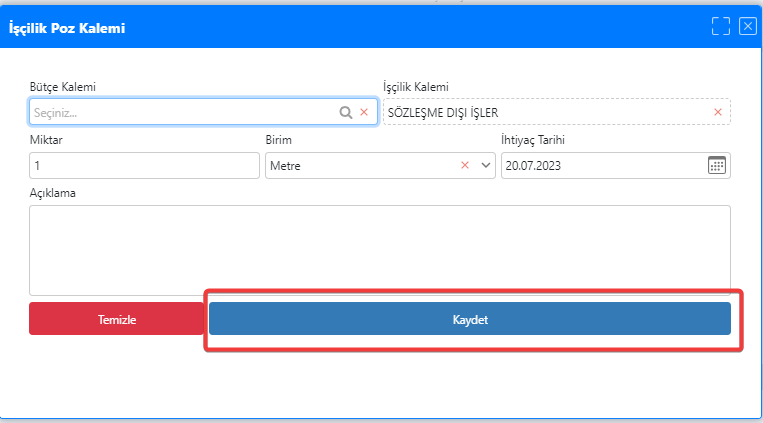
Task: Click the Miktar label
Action: point(46,140)
